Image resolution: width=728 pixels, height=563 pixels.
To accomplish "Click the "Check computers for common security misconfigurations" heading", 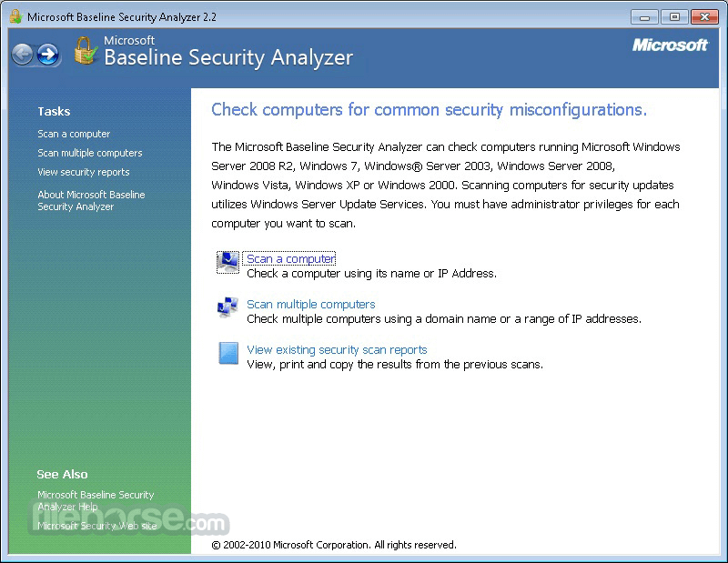I will (x=429, y=110).
